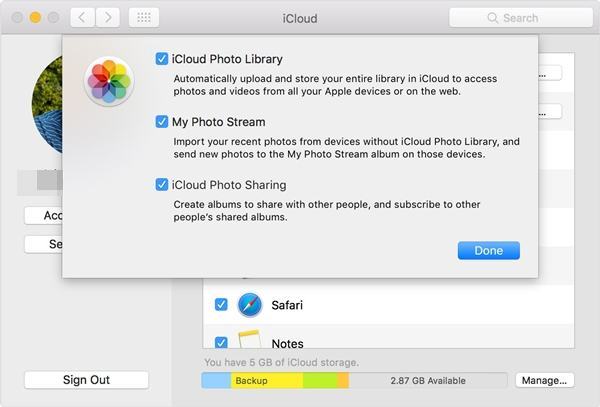Click the back navigation arrow

click(x=81, y=18)
